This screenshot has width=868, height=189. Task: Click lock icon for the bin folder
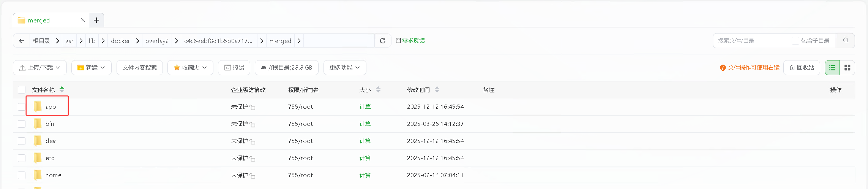pyautogui.click(x=253, y=124)
